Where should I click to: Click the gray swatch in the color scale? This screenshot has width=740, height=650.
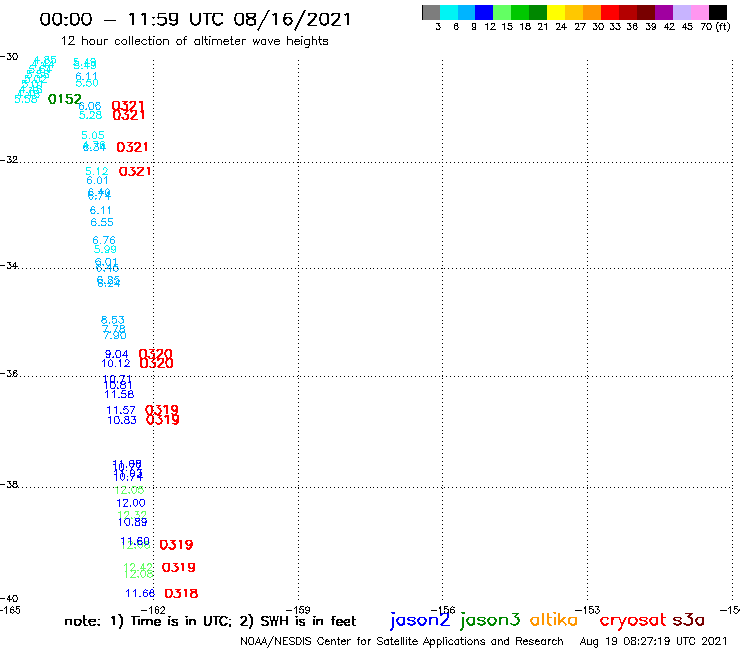pyautogui.click(x=431, y=12)
